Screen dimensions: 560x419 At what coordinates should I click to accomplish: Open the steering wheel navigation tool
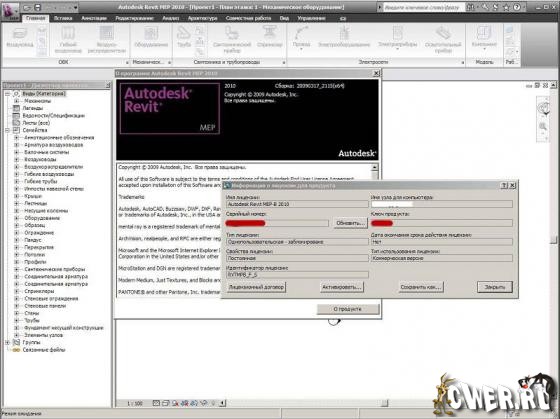(543, 108)
